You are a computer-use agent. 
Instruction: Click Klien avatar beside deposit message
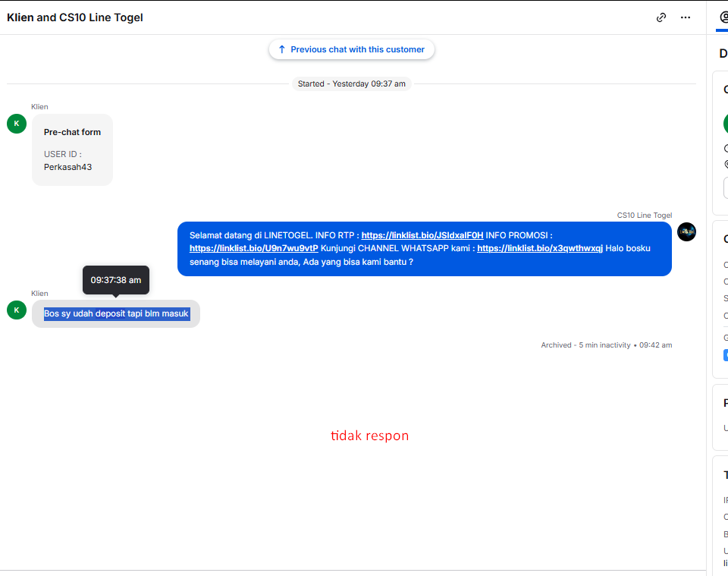(x=17, y=310)
